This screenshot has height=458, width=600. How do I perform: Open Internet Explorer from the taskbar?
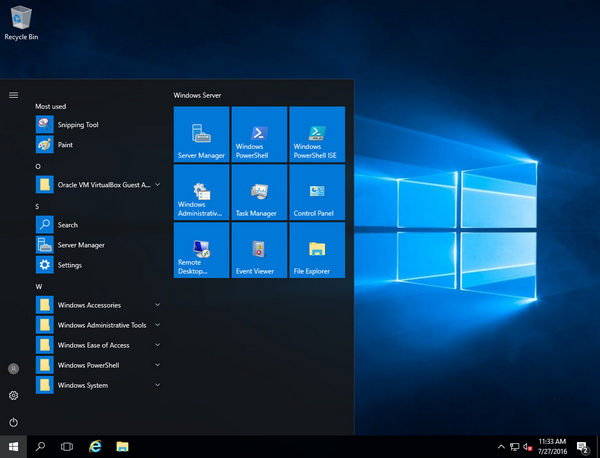pos(95,446)
